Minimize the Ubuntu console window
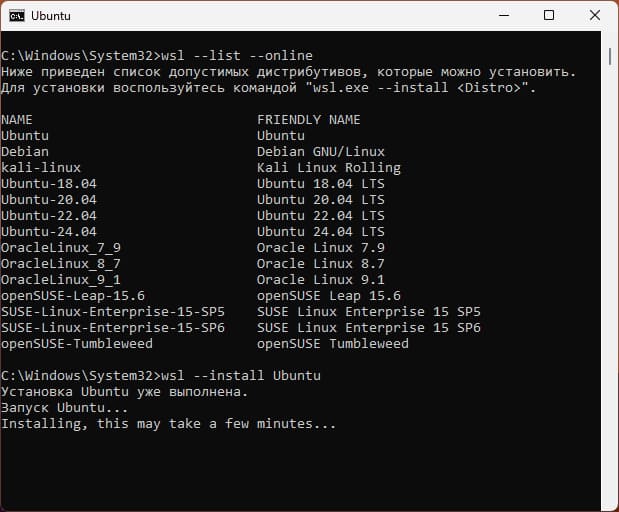Viewport: 619px width, 512px height. [x=504, y=15]
